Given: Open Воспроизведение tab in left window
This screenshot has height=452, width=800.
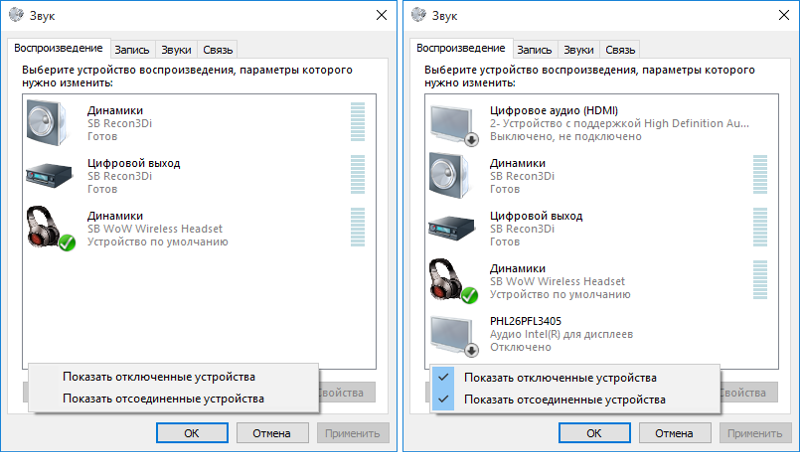Looking at the screenshot, I should tap(59, 48).
